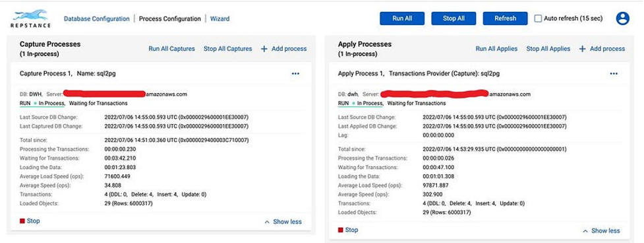Click red stop square for Apply Process
The width and height of the screenshot is (644, 243).
[x=341, y=230]
